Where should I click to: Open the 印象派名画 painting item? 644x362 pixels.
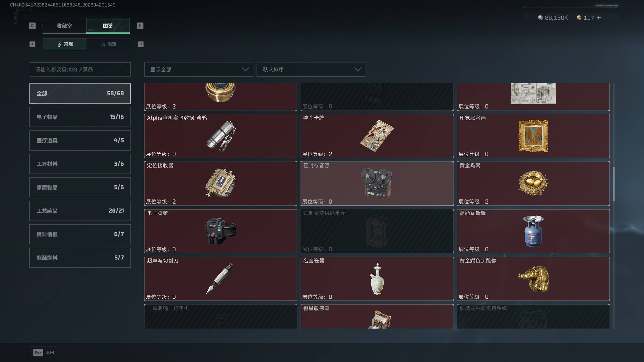click(x=533, y=136)
